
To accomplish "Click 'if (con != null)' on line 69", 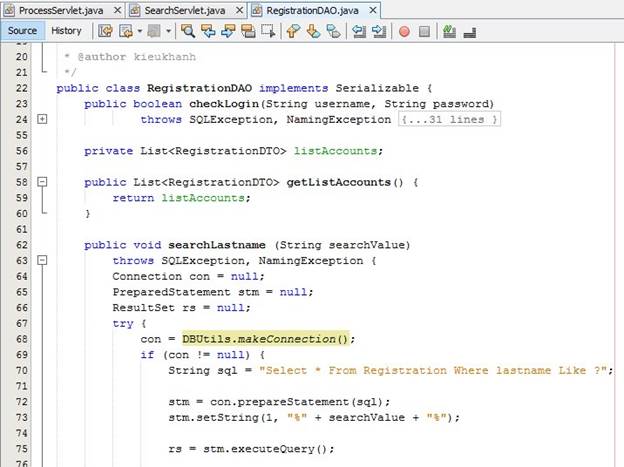I will click(195, 355).
